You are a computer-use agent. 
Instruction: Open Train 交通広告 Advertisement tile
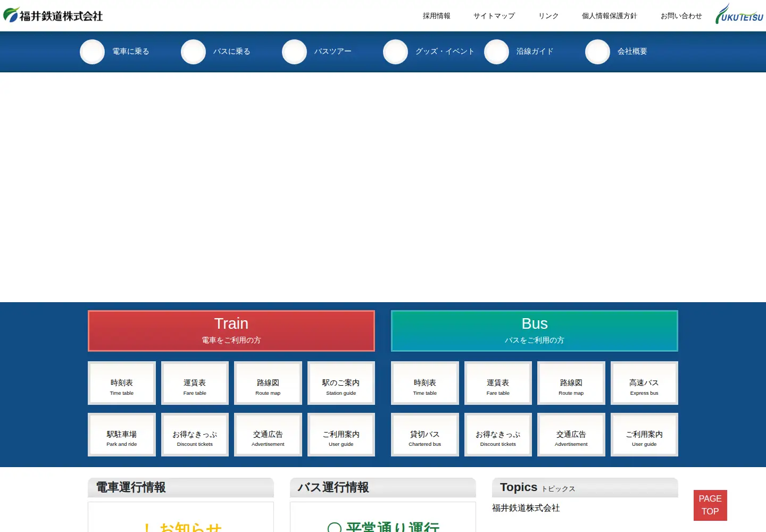268,435
